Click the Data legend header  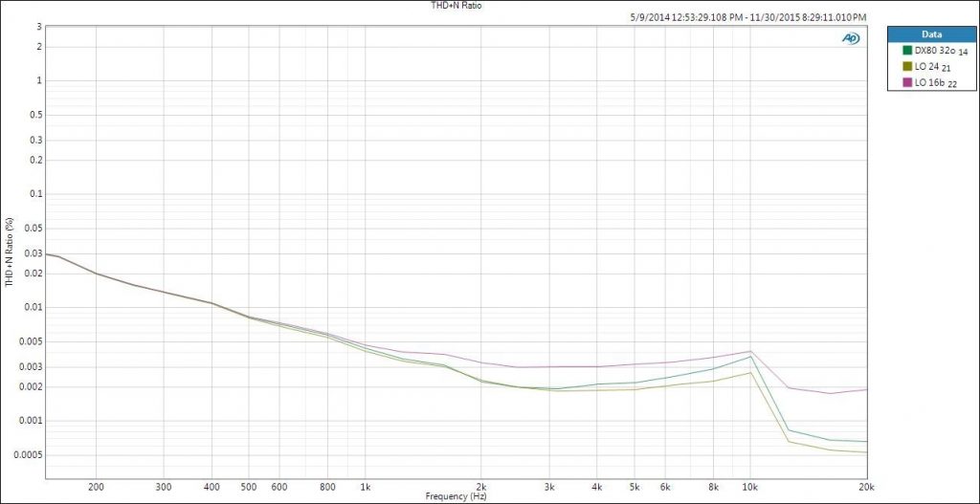(931, 34)
